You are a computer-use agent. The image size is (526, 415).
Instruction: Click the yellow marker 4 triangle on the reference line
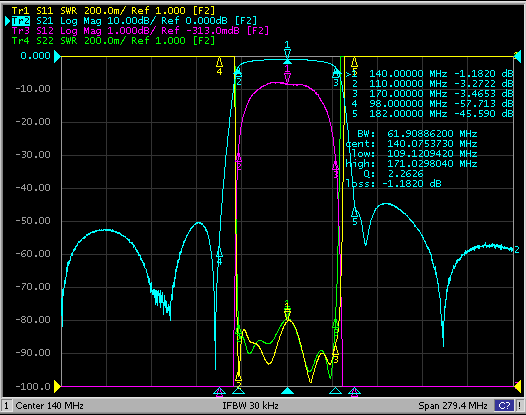[x=219, y=62]
